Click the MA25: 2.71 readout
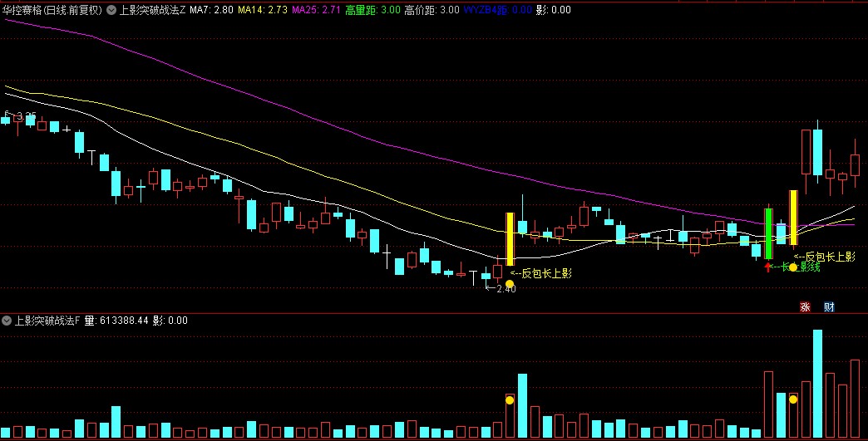 click(316, 10)
